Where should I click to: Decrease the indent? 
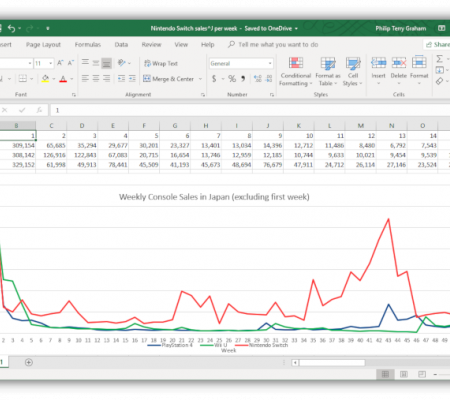click(x=121, y=79)
